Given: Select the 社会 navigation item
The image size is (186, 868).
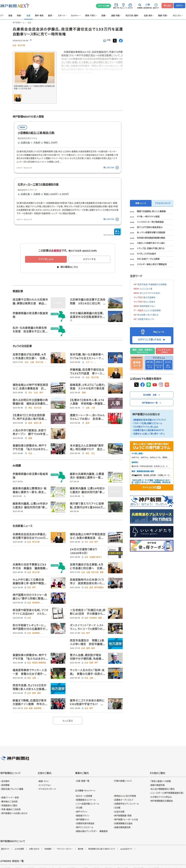Looking at the screenshot, I should tap(28, 15).
